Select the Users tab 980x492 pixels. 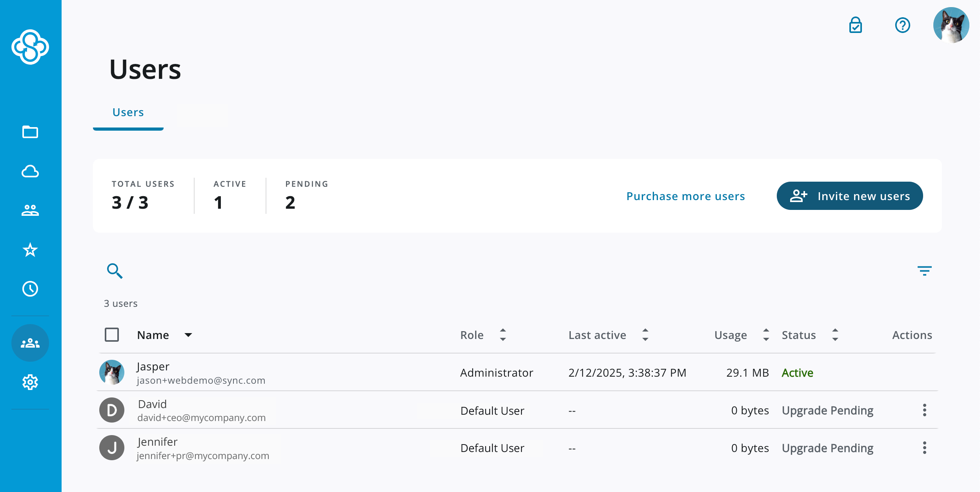tap(128, 113)
